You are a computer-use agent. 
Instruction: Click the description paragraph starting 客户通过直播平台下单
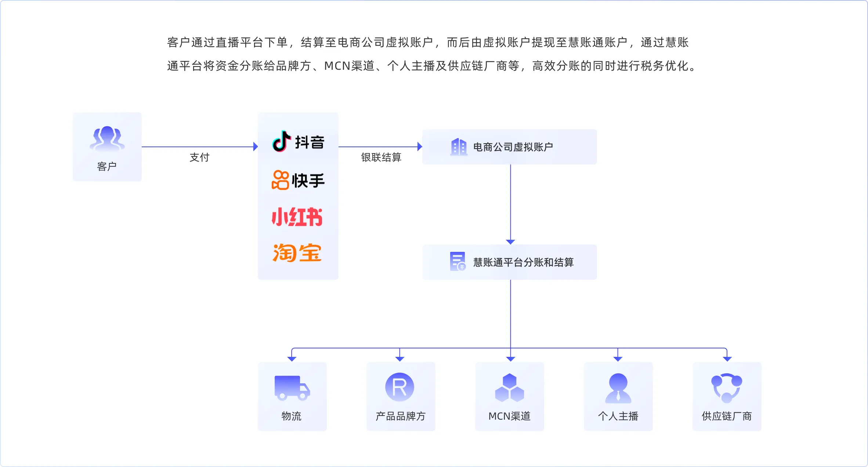click(431, 54)
